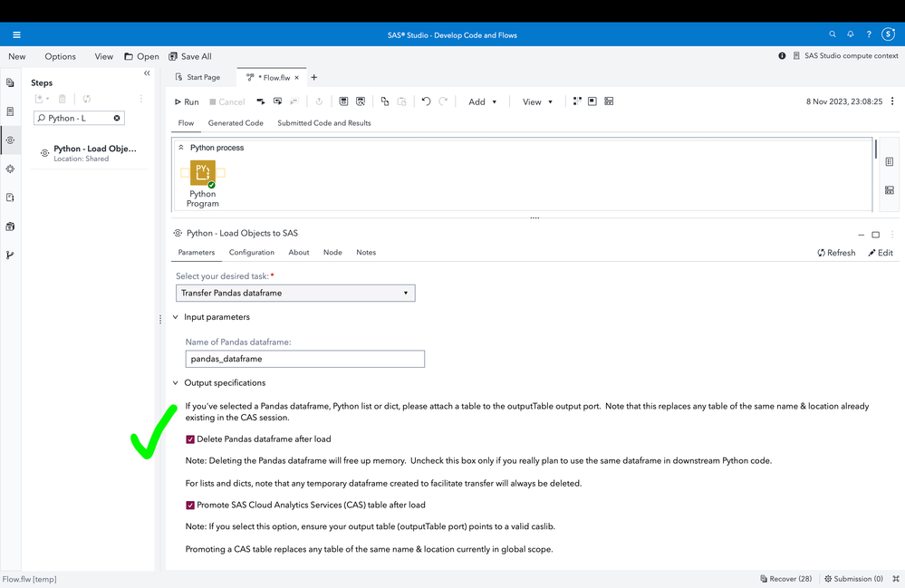Open the hamburger main menu
Image resolution: width=905 pixels, height=588 pixels.
point(16,34)
